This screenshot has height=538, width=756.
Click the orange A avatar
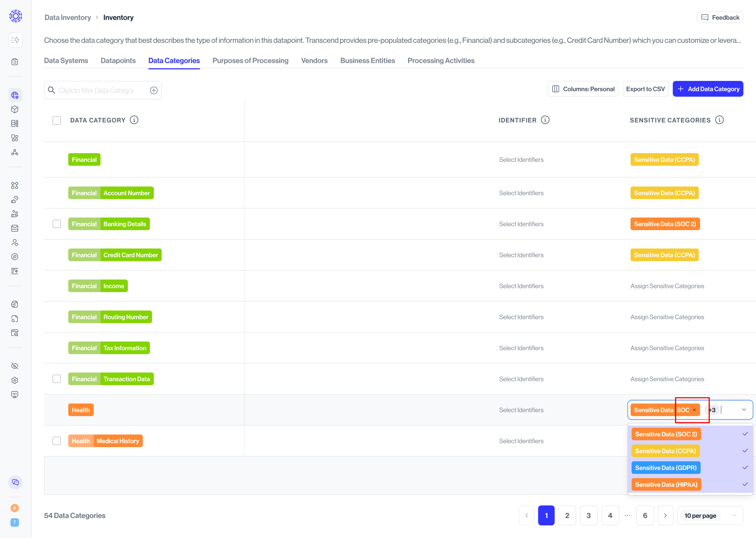point(15,508)
